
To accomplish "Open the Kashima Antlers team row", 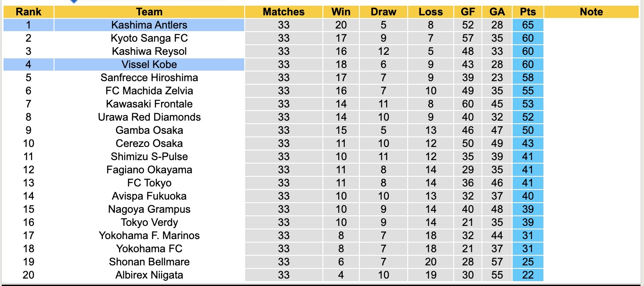I will pyautogui.click(x=149, y=25).
